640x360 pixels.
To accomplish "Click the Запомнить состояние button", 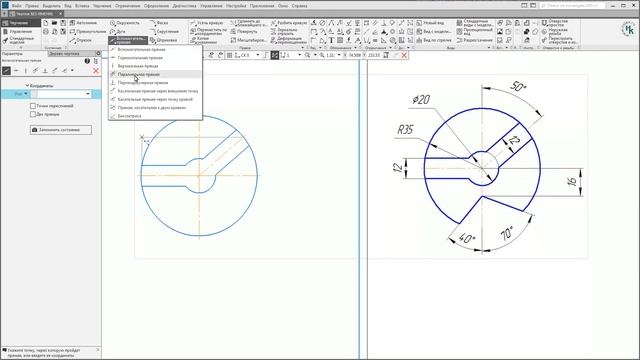I will (61, 130).
